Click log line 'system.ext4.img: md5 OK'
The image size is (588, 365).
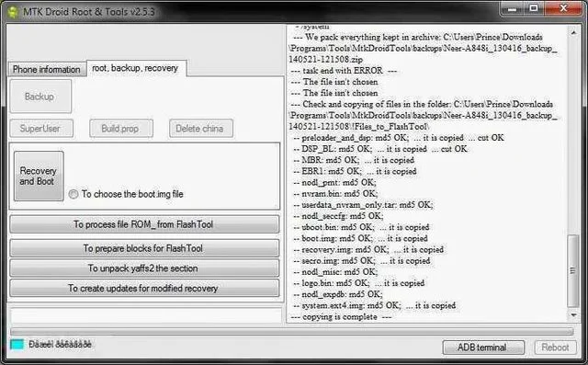coord(375,306)
